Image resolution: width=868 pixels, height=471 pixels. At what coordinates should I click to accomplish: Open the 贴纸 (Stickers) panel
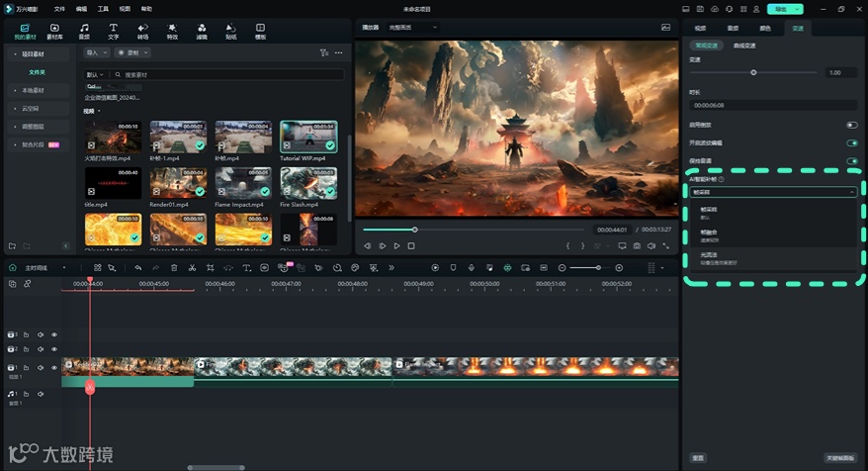coord(230,31)
